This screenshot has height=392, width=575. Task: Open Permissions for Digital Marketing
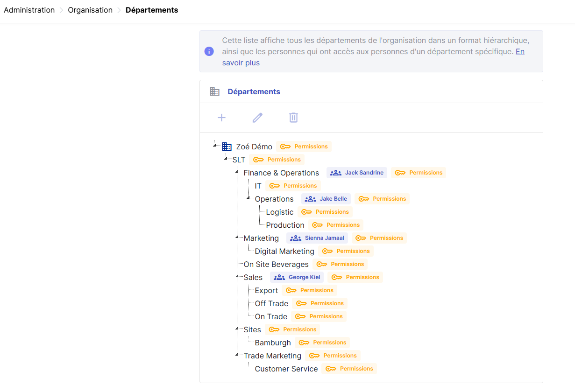346,251
